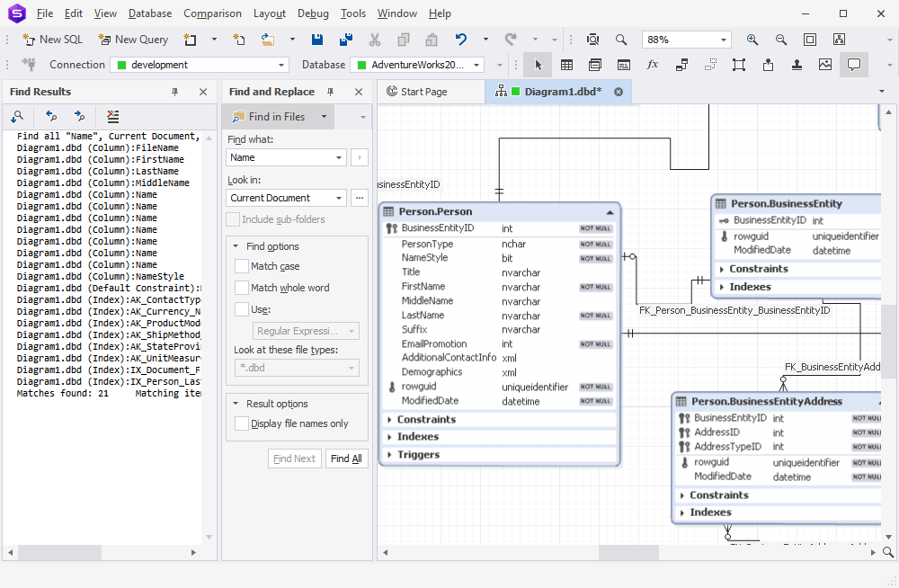899x588 pixels.
Task: Click the Fit to window icon
Action: (x=810, y=40)
